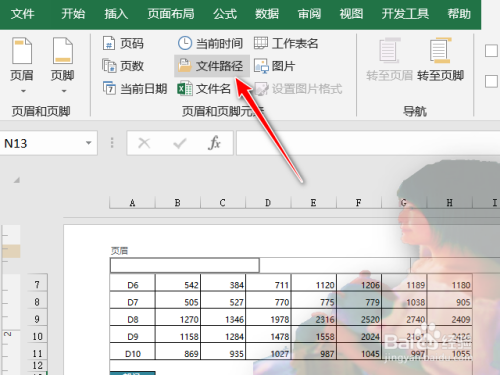Insert 页数 page count element
The width and height of the screenshot is (500, 375).
click(123, 66)
